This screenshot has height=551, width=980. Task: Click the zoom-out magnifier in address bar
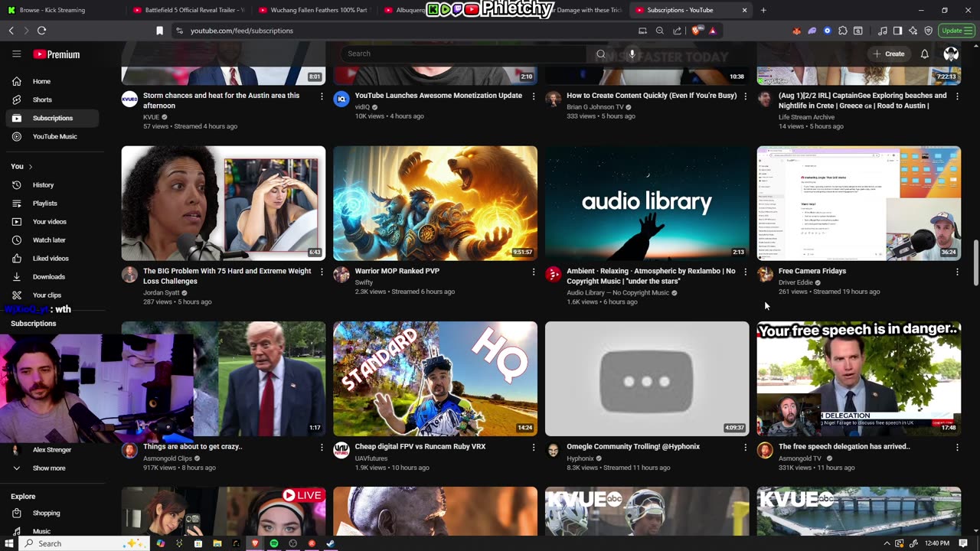[660, 31]
